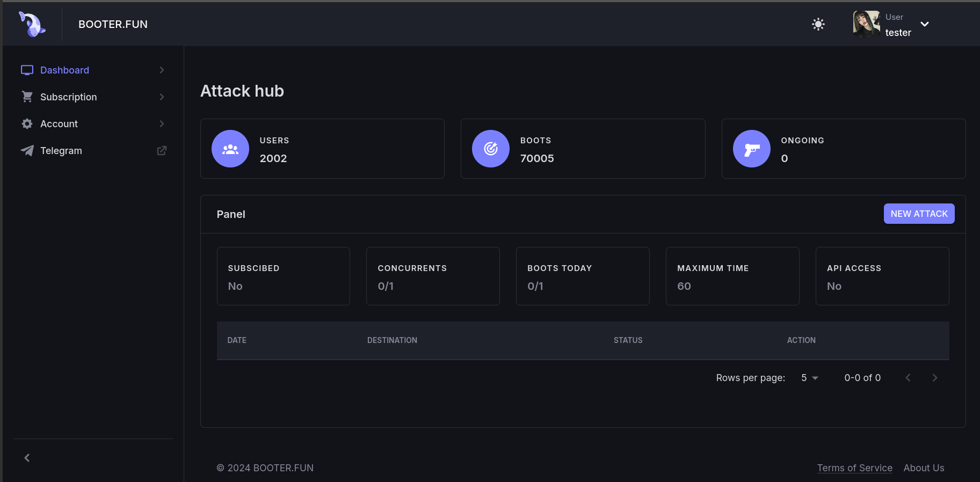Click the Account gear icon
The image size is (980, 482).
[27, 123]
